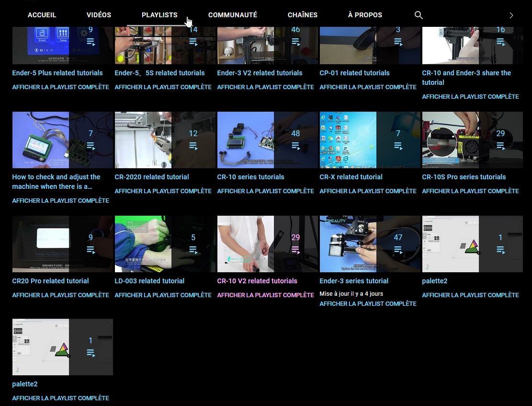
Task: Click playlist icon on CP-01 thumbnail
Action: (398, 42)
